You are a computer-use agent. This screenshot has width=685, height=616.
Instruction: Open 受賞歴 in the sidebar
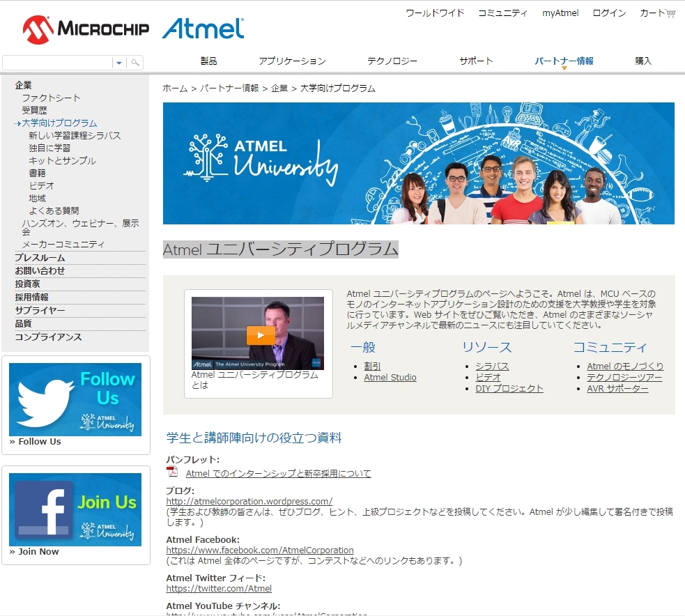35,111
